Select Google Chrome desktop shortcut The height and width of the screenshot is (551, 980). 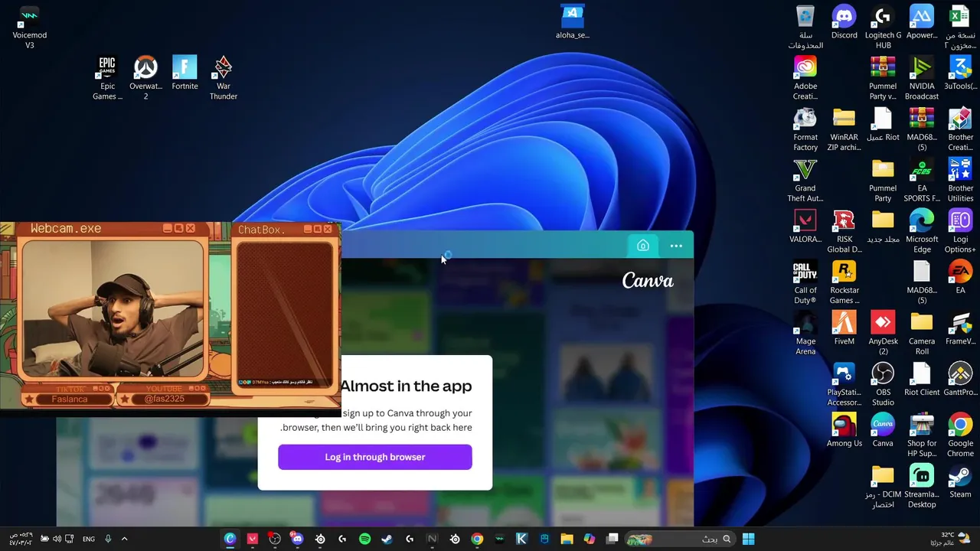[960, 435]
